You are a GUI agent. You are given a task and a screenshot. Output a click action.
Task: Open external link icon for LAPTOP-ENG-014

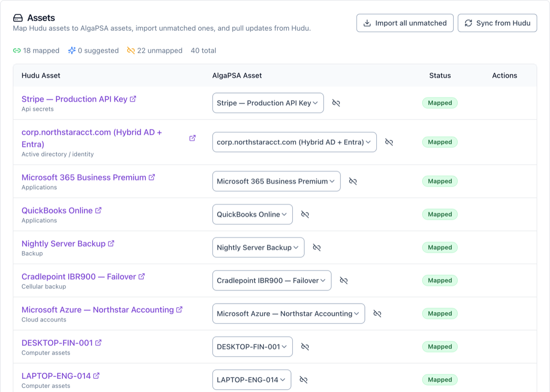(96, 375)
